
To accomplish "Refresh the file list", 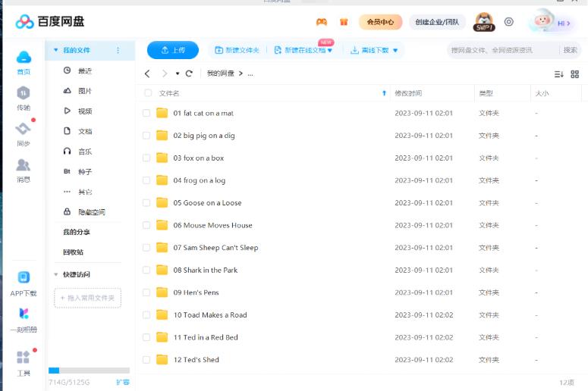I will click(x=189, y=74).
